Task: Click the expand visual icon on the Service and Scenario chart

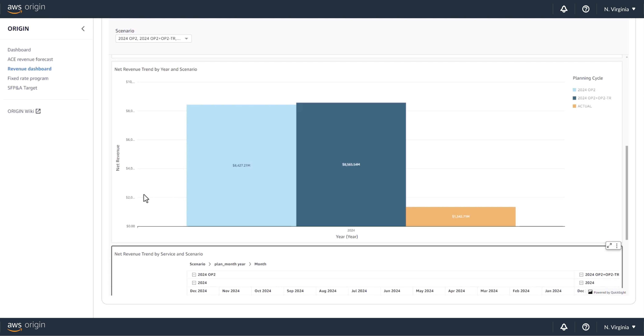Action: pos(610,246)
